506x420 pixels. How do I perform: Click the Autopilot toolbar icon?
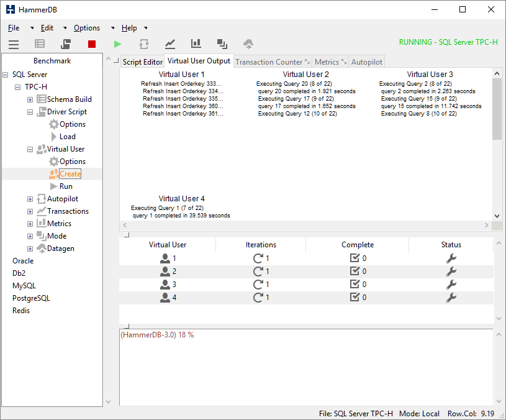click(x=144, y=44)
